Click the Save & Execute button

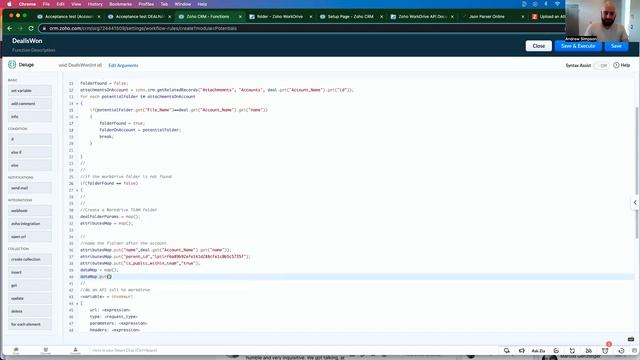point(578,46)
